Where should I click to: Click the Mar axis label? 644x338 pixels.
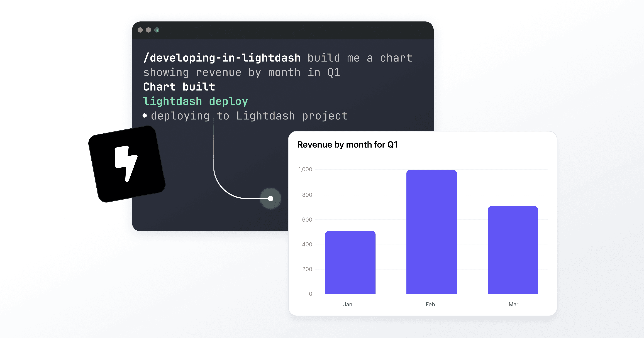(x=513, y=304)
